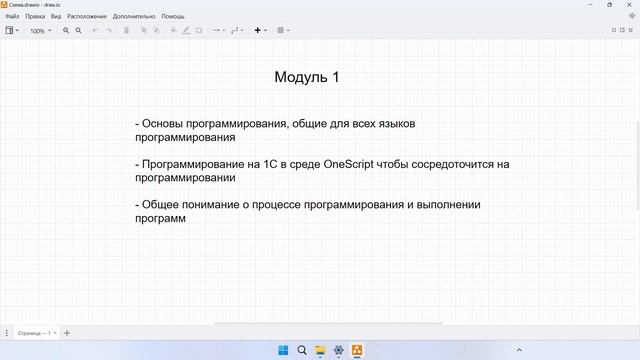The height and width of the screenshot is (360, 640).
Task: Select the Основы программирования bullet text
Action: tap(275, 130)
